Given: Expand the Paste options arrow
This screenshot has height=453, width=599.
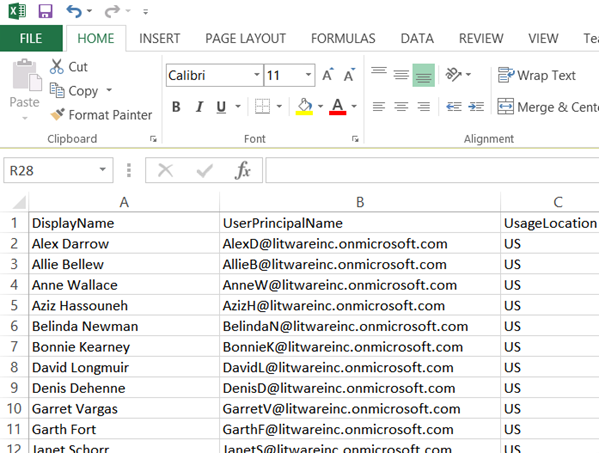Looking at the screenshot, I should pos(25,118).
